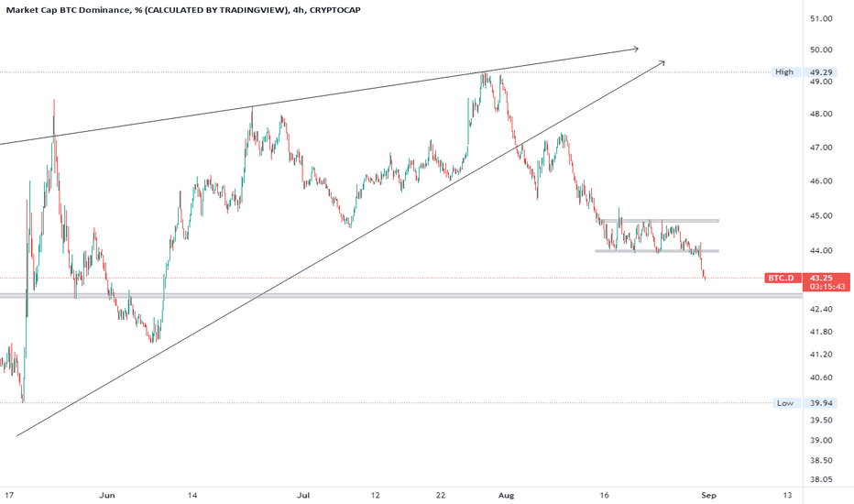Click the 39.50 price axis label
The height and width of the screenshot is (504, 854).
(x=821, y=420)
